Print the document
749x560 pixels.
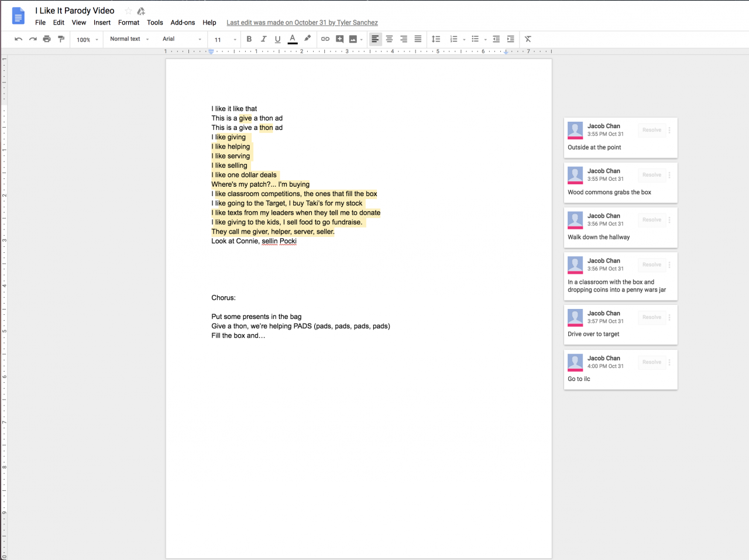pyautogui.click(x=47, y=39)
